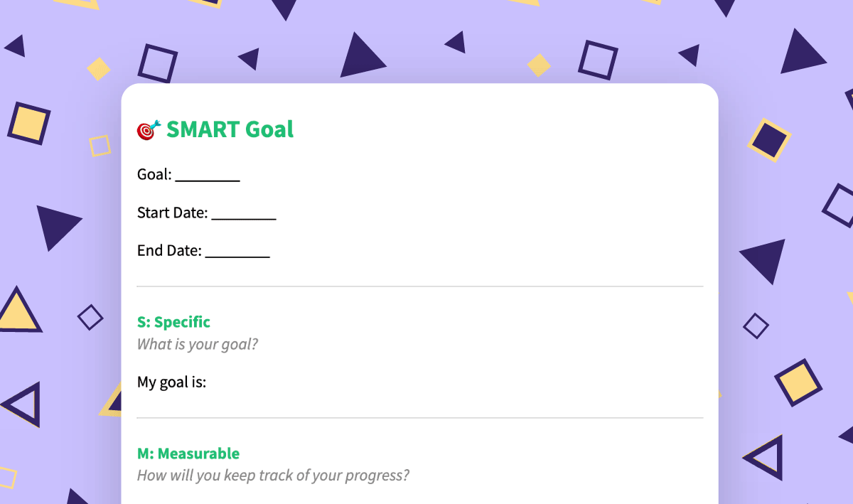Image resolution: width=853 pixels, height=504 pixels.
Task: Select the SMART Goal heading text
Action: click(x=230, y=129)
